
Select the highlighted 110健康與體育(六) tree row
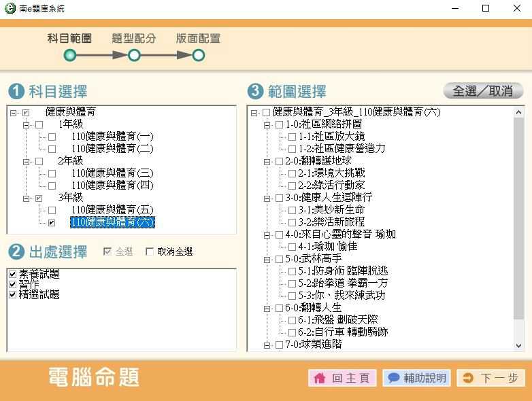pyautogui.click(x=113, y=222)
